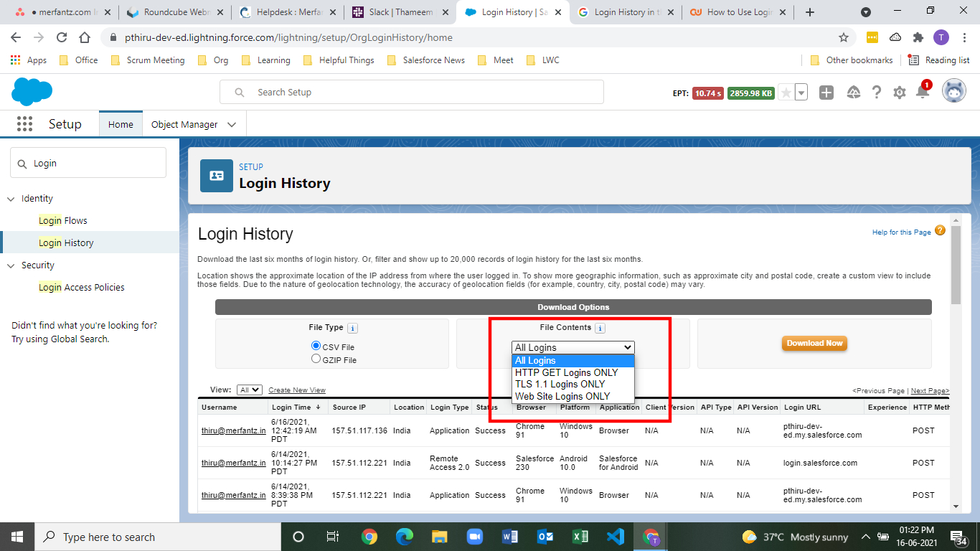
Task: Open the Salesforce App Launcher grid icon
Action: coord(24,123)
